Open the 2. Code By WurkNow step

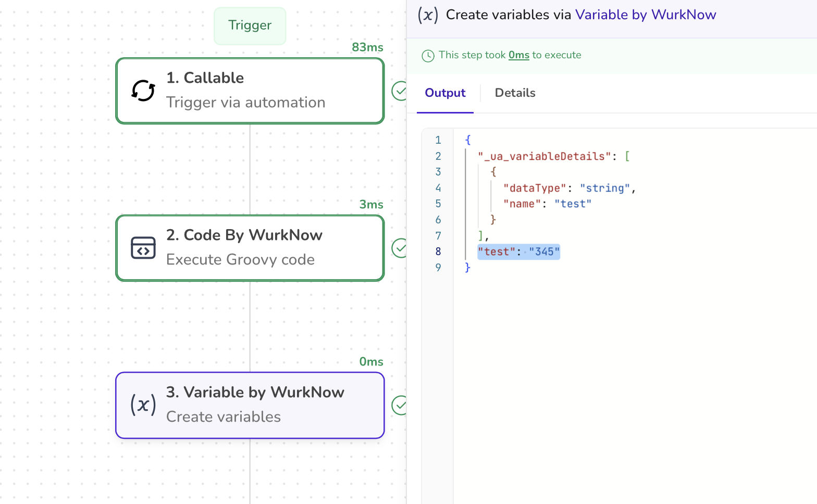250,248
